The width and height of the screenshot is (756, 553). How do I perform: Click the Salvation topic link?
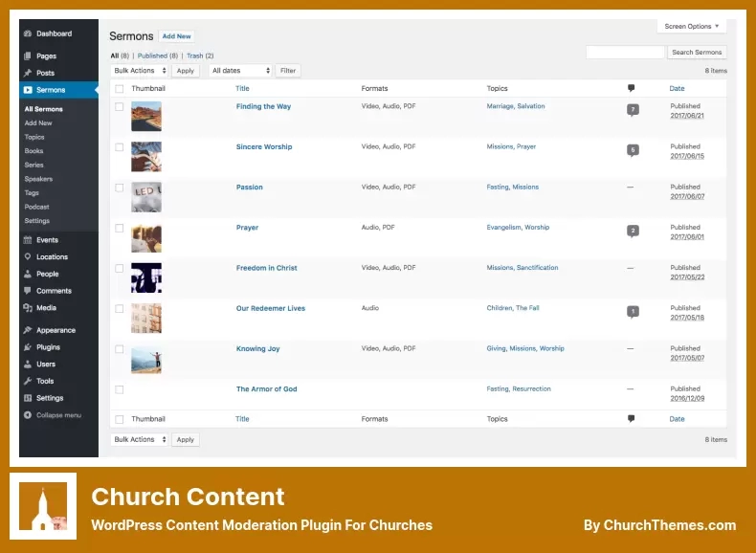531,106
